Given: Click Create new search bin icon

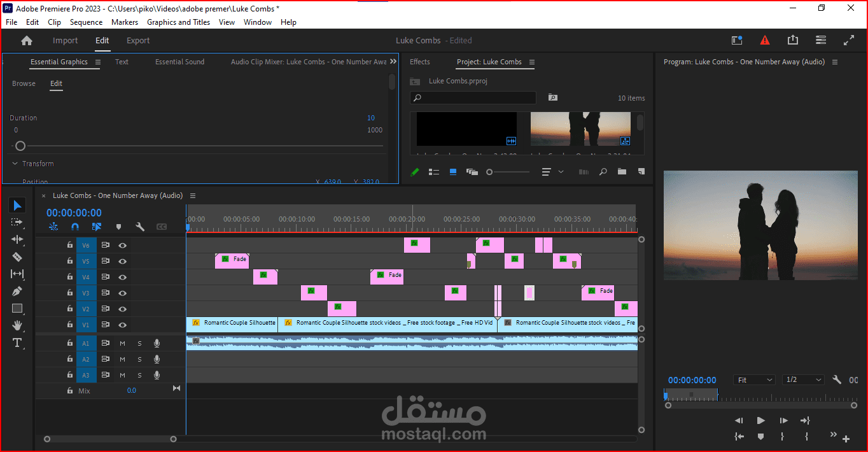Looking at the screenshot, I should (553, 97).
